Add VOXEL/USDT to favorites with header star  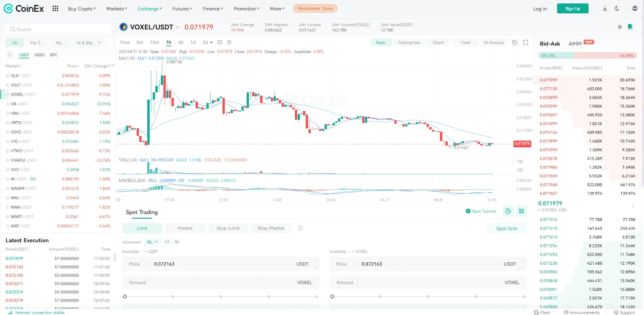click(x=620, y=27)
